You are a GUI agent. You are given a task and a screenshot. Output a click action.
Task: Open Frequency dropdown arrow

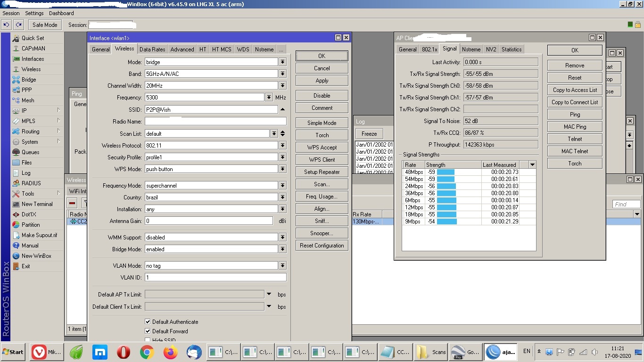coord(269,98)
